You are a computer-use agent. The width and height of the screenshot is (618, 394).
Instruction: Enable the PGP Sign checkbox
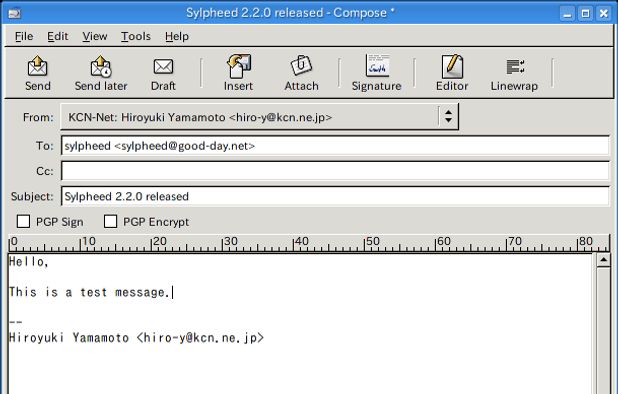[23, 221]
